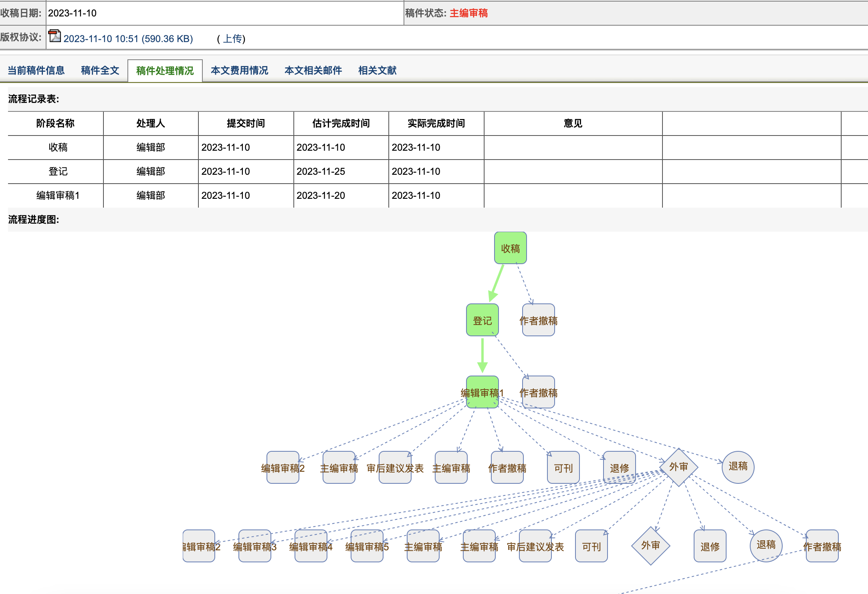
Task: Click 作者撤稿 node beside the 编辑审稿1 node
Action: [538, 392]
